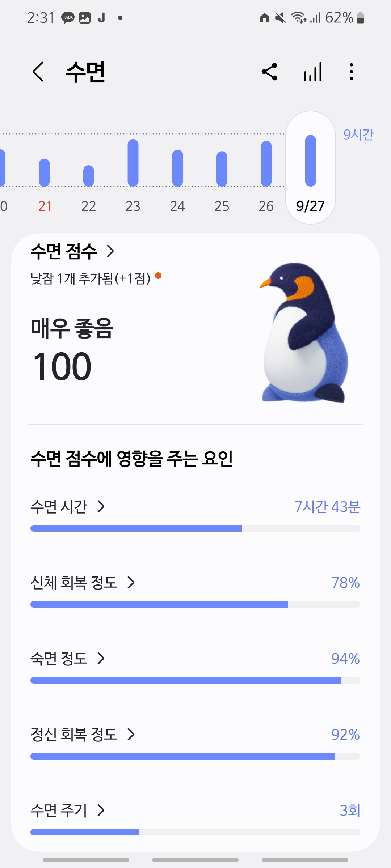391x868 pixels.
Task: Expand 숙면 정도 details chevron
Action: coord(101,659)
